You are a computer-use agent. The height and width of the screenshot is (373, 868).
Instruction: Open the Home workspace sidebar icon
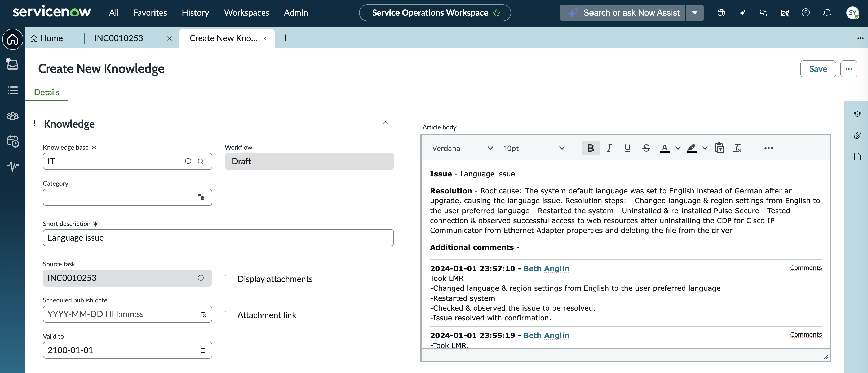[13, 39]
